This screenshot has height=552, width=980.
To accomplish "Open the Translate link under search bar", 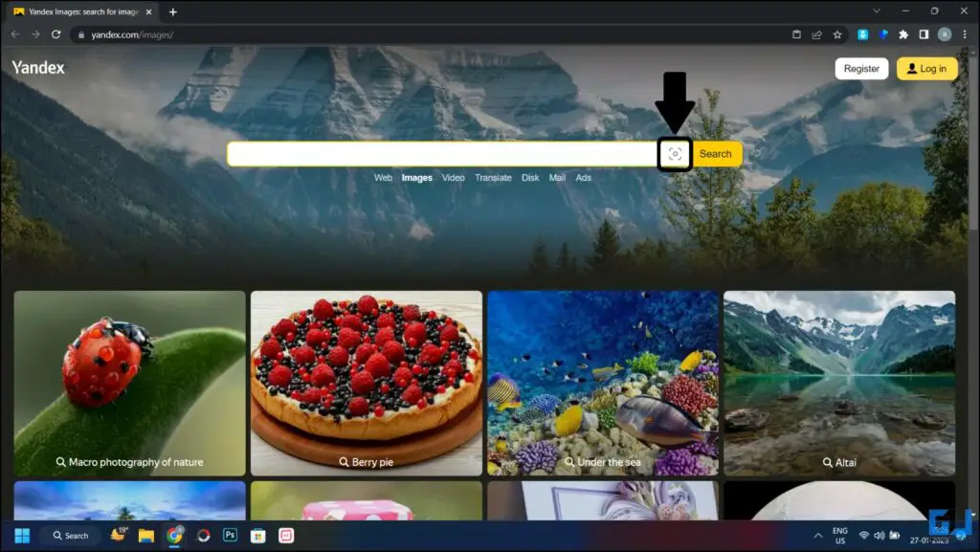I will coord(493,178).
